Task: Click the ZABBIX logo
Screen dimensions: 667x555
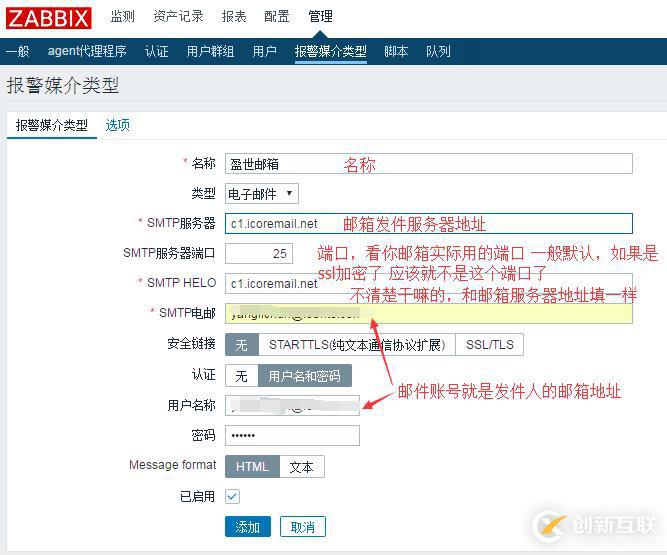Action: coord(48,18)
